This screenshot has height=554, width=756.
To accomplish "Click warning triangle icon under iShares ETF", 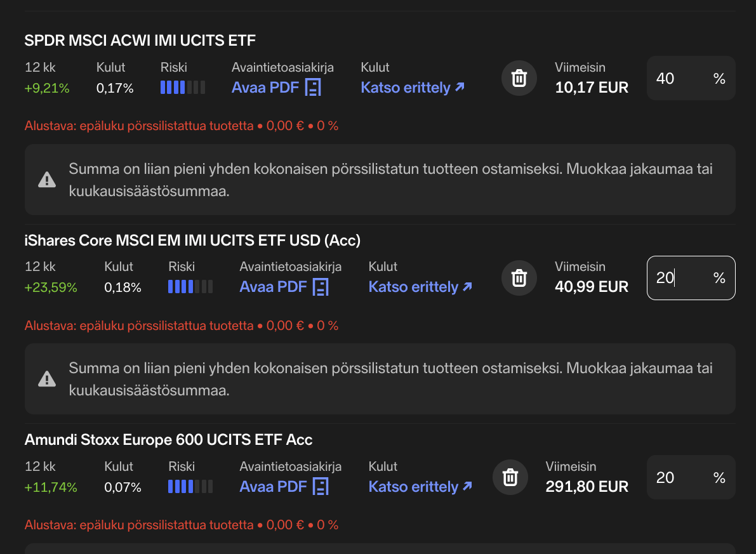I will (x=47, y=379).
